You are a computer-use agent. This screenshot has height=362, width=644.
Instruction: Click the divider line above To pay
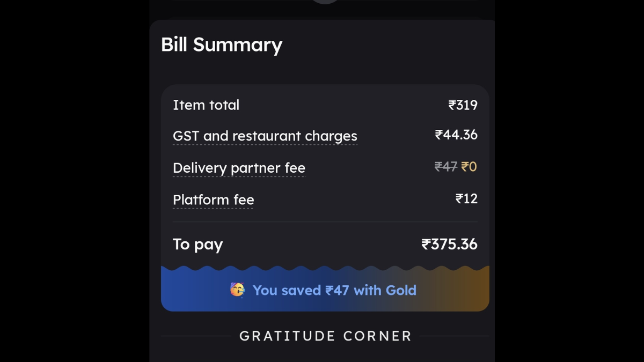[x=325, y=221]
